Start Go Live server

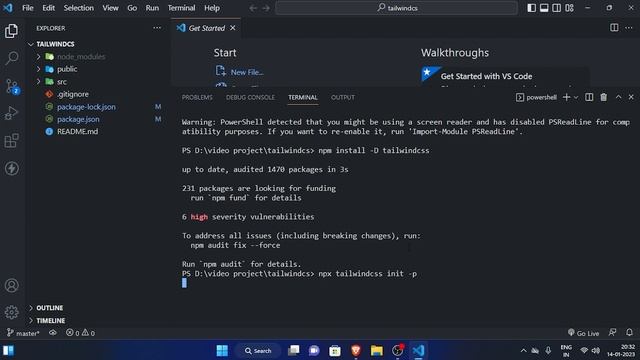click(x=583, y=333)
